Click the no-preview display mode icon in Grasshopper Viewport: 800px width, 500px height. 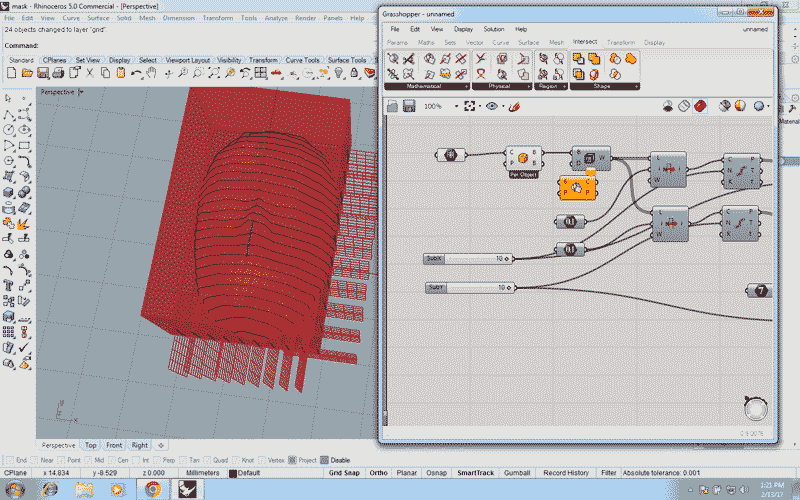pyautogui.click(x=668, y=106)
